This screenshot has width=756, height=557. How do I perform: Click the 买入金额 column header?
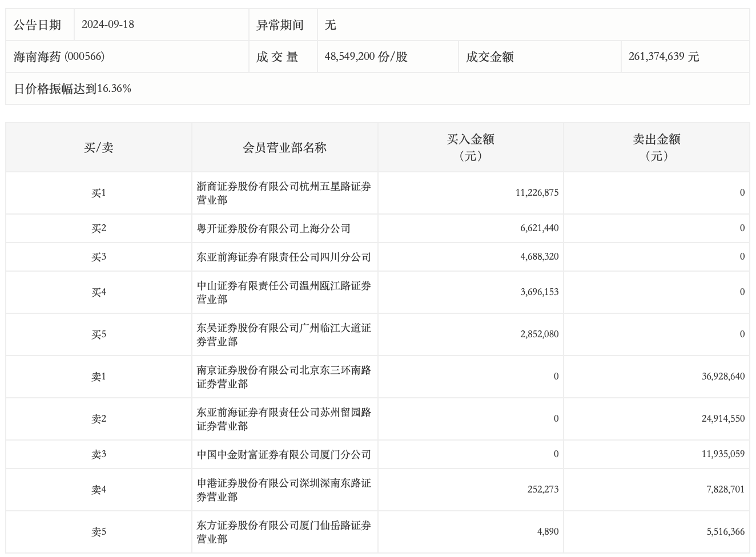tap(471, 147)
